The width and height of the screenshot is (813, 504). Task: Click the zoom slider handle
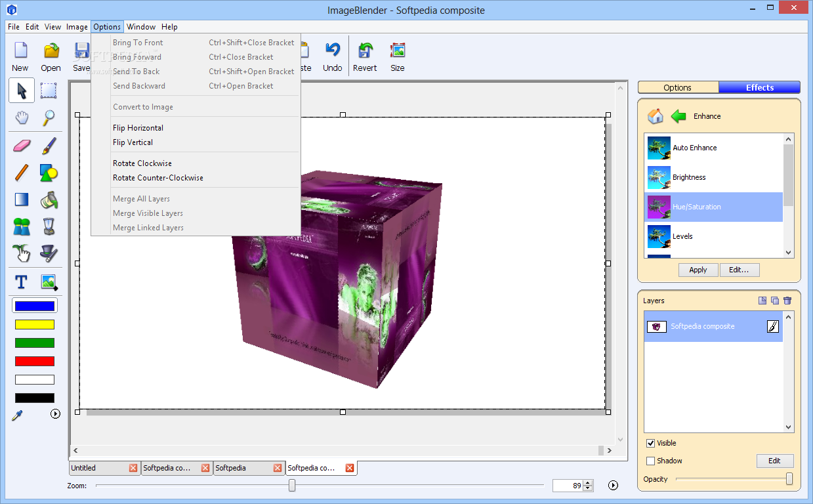pos(292,486)
